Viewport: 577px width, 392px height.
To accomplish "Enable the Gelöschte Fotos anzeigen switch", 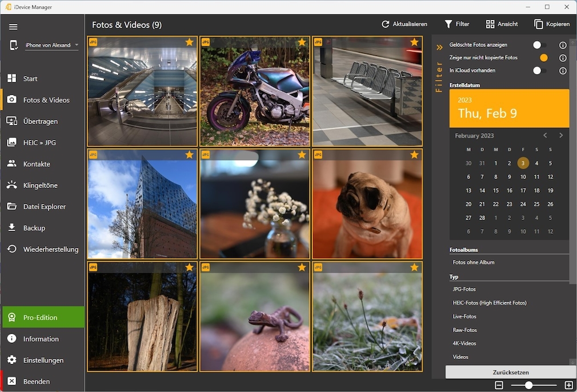I will (540, 45).
